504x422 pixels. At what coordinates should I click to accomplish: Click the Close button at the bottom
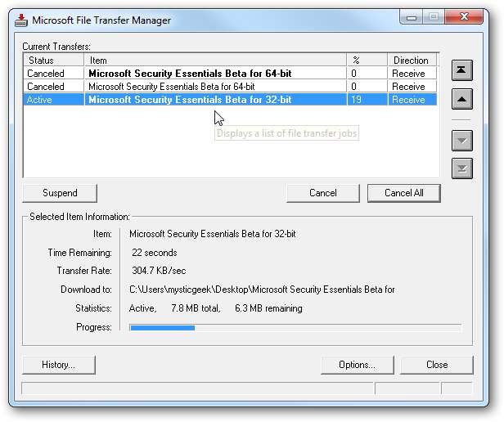(437, 365)
